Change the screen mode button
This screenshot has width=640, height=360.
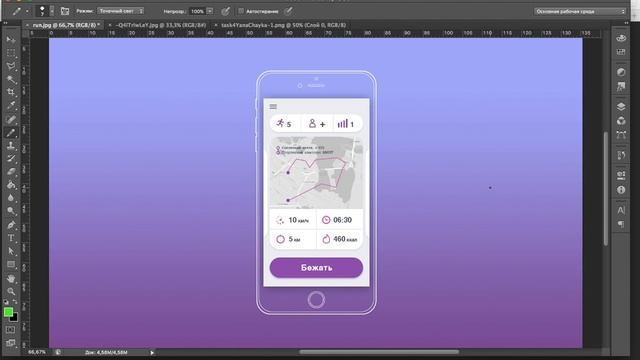point(11,343)
